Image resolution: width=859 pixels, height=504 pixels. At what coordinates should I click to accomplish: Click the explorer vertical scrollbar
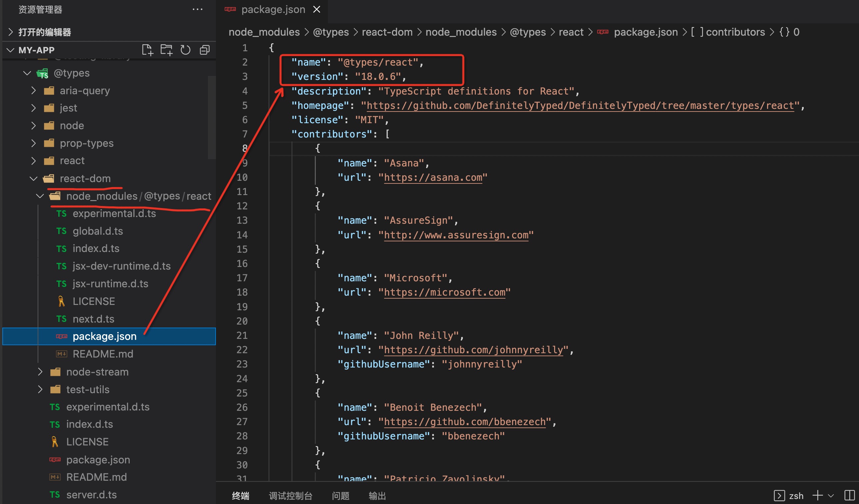(212, 117)
